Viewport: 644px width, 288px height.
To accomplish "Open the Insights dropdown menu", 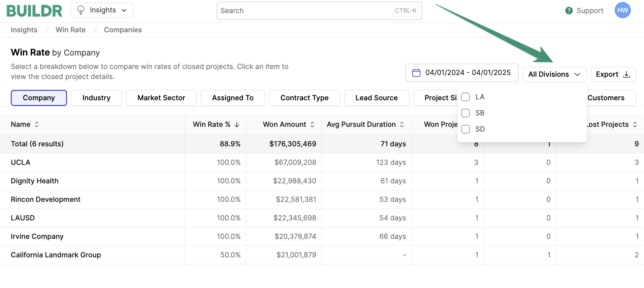I will 102,10.
